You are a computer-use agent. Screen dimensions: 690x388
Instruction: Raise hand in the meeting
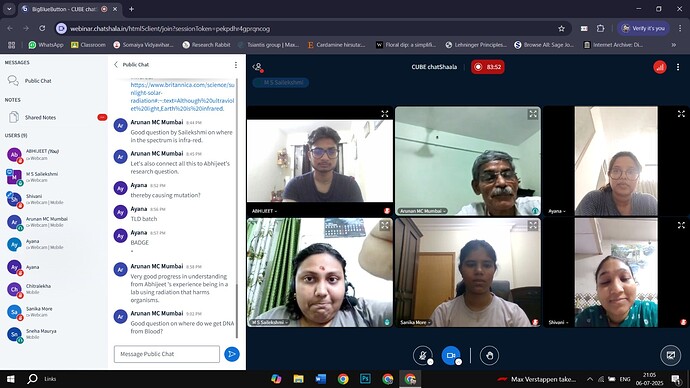point(489,355)
